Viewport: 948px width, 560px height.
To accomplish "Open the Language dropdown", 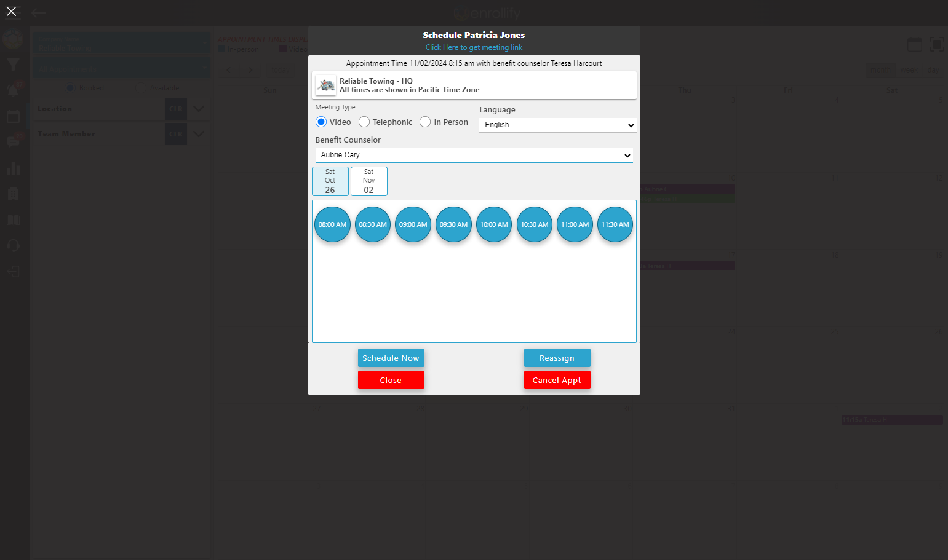I will click(x=558, y=125).
